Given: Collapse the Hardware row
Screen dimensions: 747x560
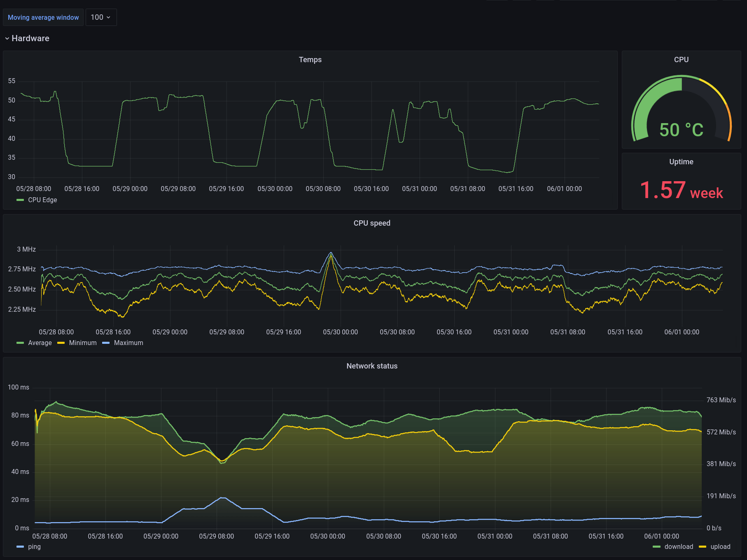Looking at the screenshot, I should point(30,38).
